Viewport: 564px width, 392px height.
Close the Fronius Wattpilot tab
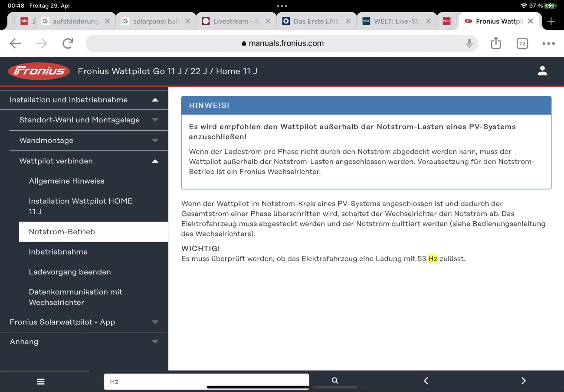(x=531, y=21)
